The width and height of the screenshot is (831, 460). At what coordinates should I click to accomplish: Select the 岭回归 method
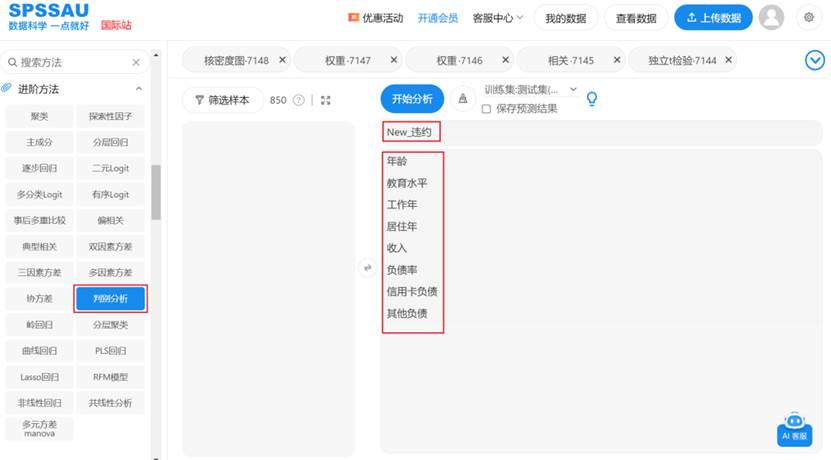(40, 325)
